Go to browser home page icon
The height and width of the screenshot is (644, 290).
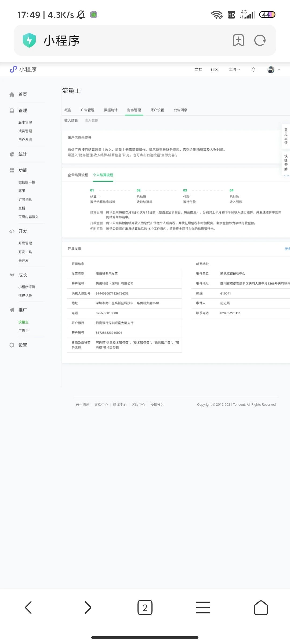(261, 608)
